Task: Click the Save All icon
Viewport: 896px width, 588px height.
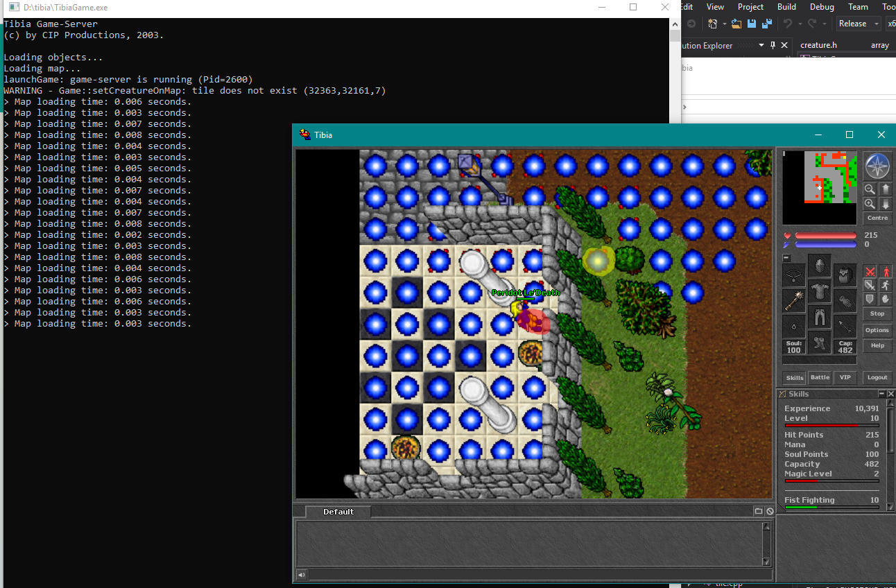Action: [767, 24]
